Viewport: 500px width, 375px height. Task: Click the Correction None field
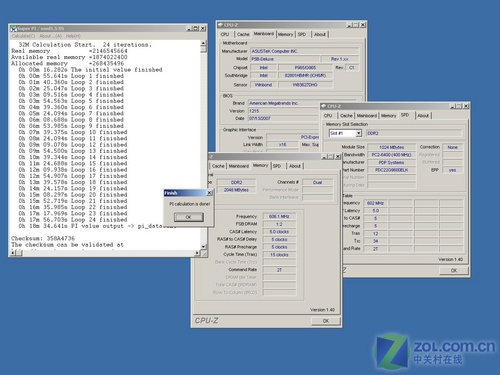click(452, 147)
